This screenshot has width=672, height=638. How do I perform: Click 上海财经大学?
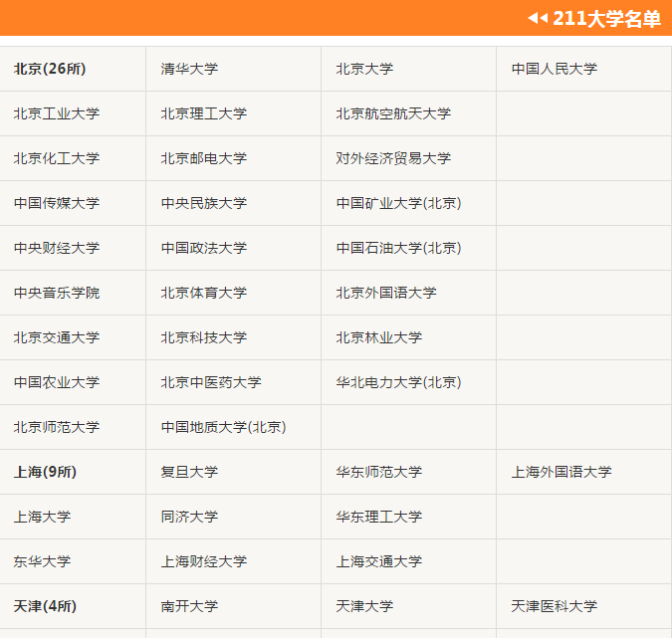click(x=204, y=561)
